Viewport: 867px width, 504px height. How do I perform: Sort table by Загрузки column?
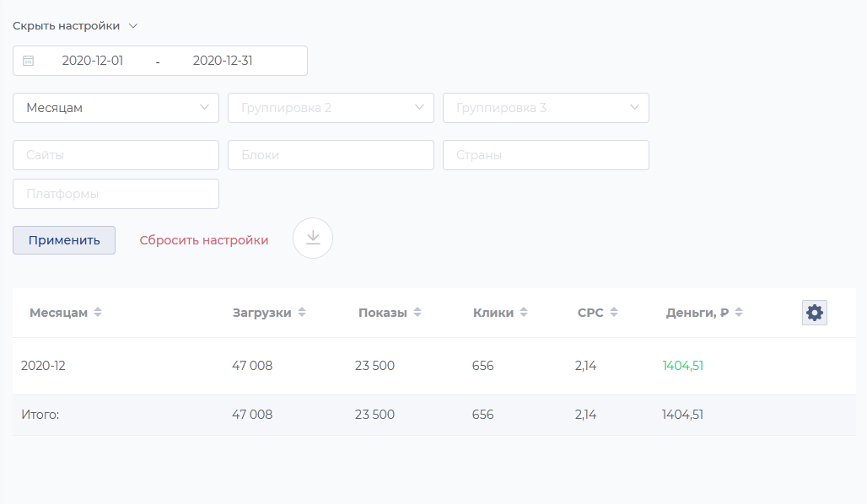[302, 313]
